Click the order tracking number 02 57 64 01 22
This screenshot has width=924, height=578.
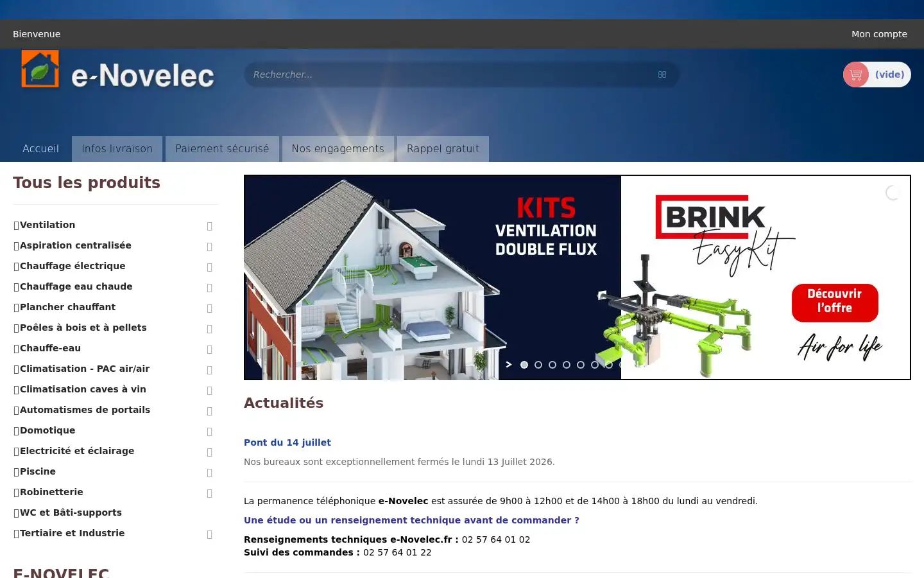point(397,552)
